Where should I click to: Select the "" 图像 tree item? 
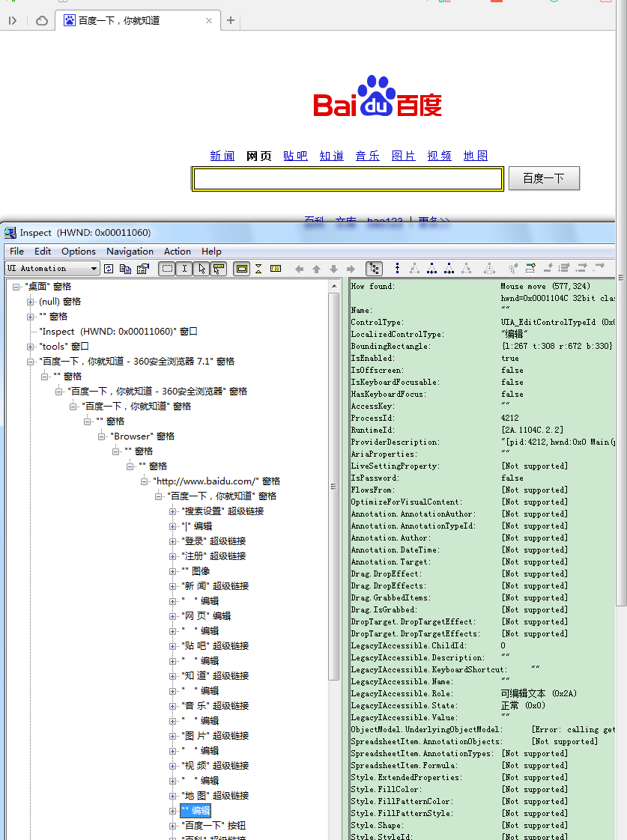coord(196,572)
